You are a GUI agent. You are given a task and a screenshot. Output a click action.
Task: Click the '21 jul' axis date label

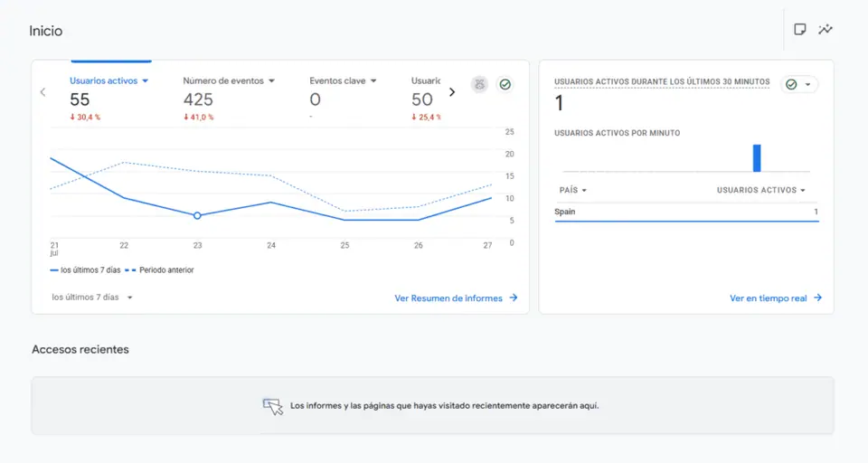pyautogui.click(x=54, y=249)
